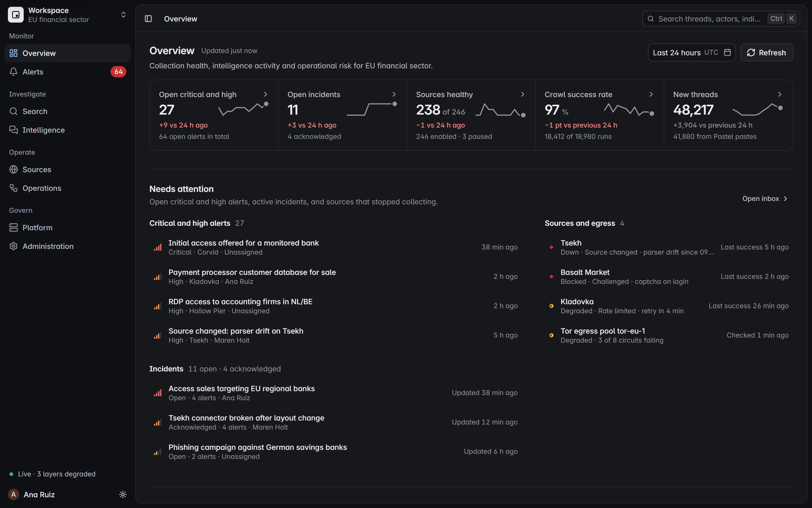Focus the search threads input field
This screenshot has height=508, width=812.
721,19
